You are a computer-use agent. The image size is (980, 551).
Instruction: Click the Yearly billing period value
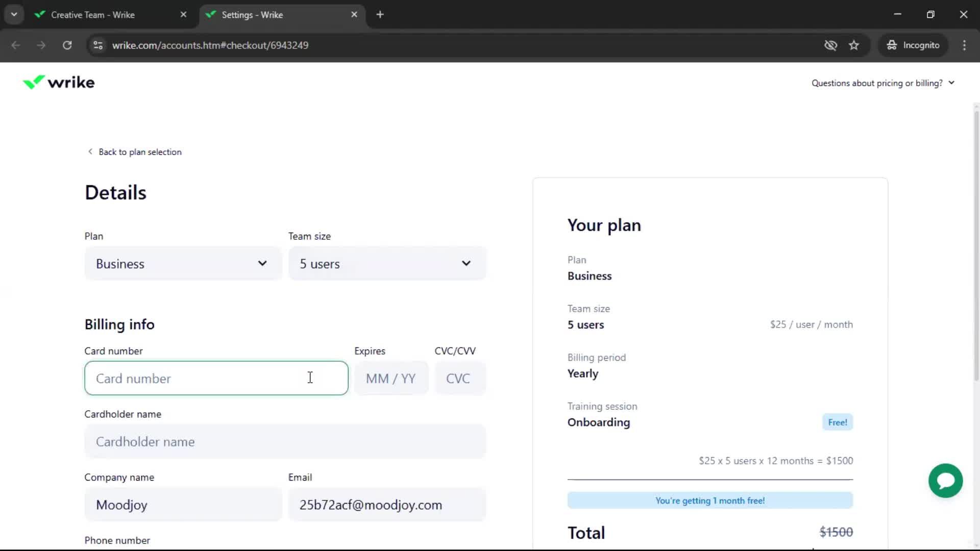point(582,373)
